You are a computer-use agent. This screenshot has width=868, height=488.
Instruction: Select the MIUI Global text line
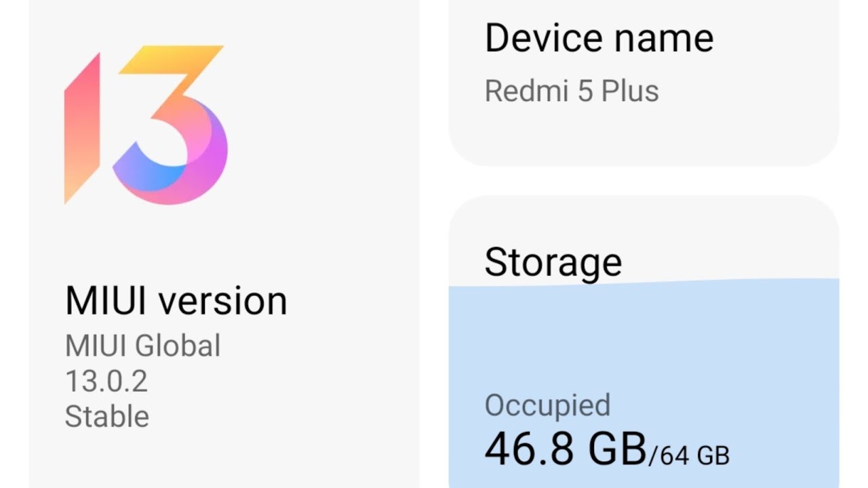pyautogui.click(x=142, y=346)
